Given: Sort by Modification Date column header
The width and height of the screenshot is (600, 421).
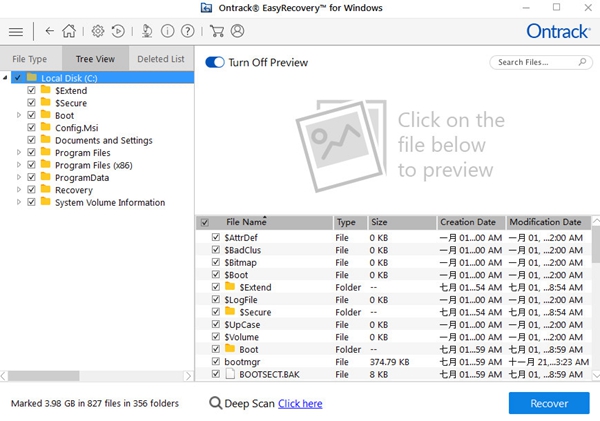Looking at the screenshot, I should 549,222.
